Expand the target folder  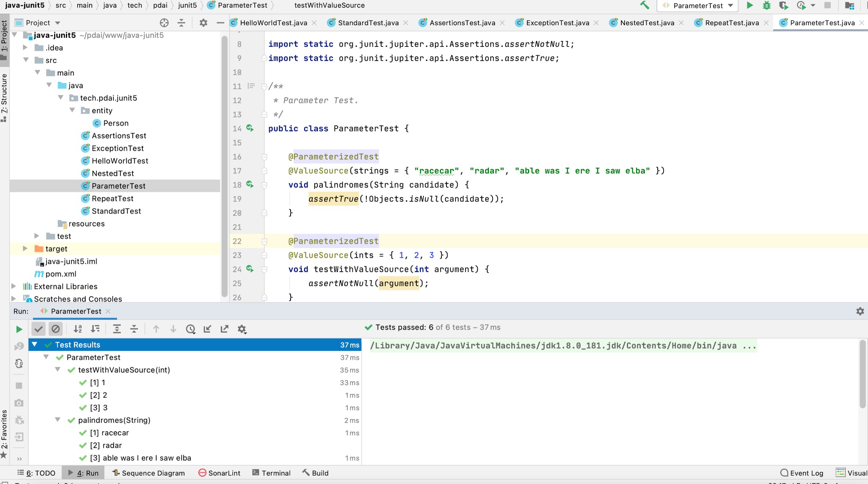pos(25,248)
